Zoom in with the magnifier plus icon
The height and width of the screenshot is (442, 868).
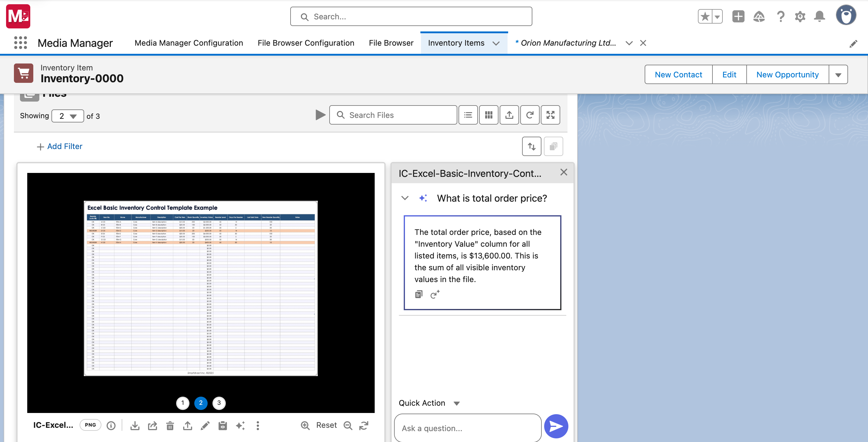point(305,425)
